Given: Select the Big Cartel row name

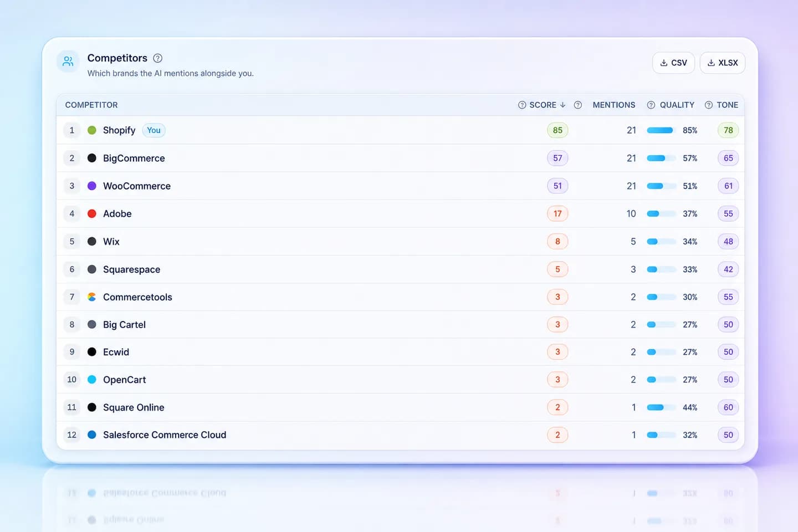Looking at the screenshot, I should [x=124, y=325].
